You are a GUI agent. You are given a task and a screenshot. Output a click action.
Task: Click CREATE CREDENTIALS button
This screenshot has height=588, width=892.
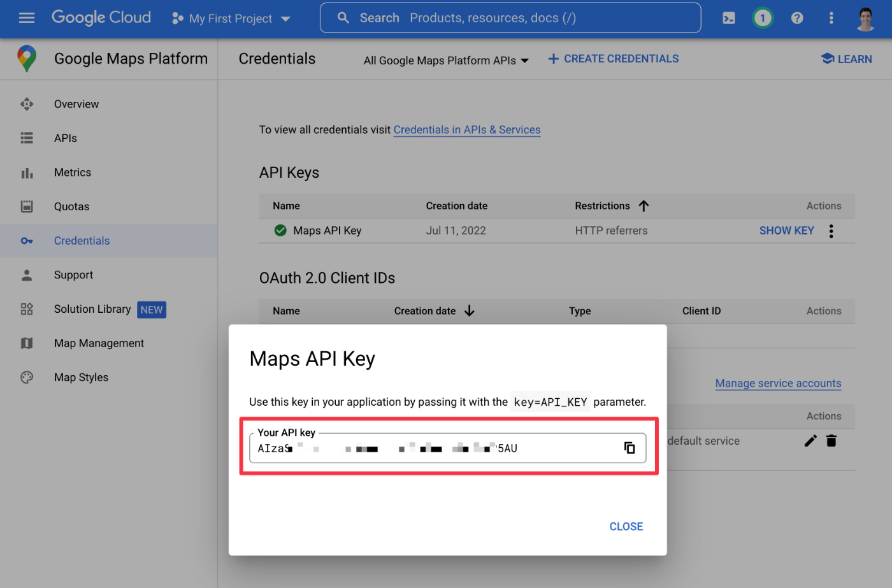point(614,59)
